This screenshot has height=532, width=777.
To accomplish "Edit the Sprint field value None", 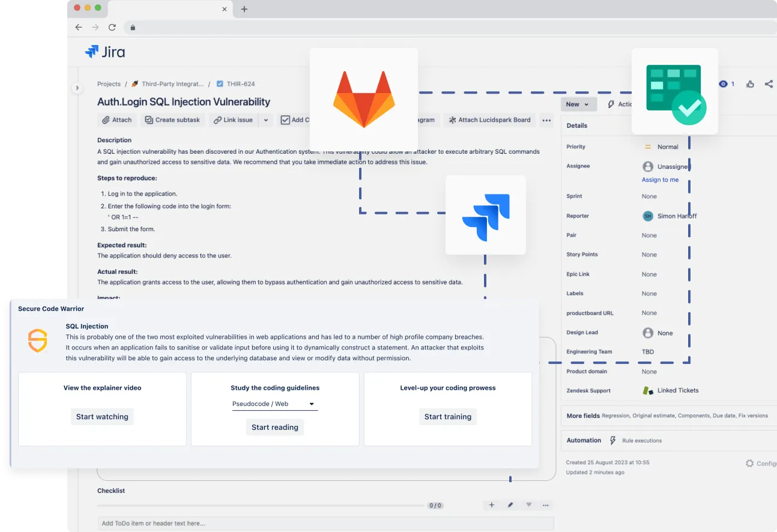I will coord(649,196).
